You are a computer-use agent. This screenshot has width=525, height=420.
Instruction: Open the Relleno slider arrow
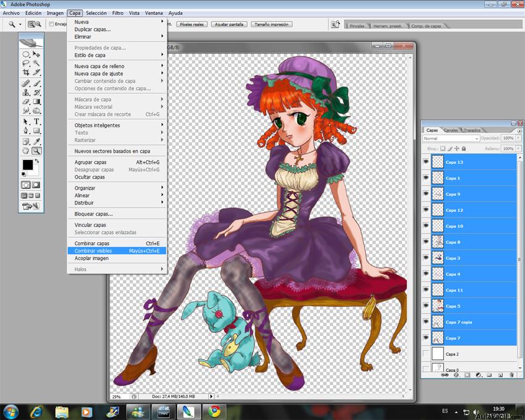pos(519,148)
